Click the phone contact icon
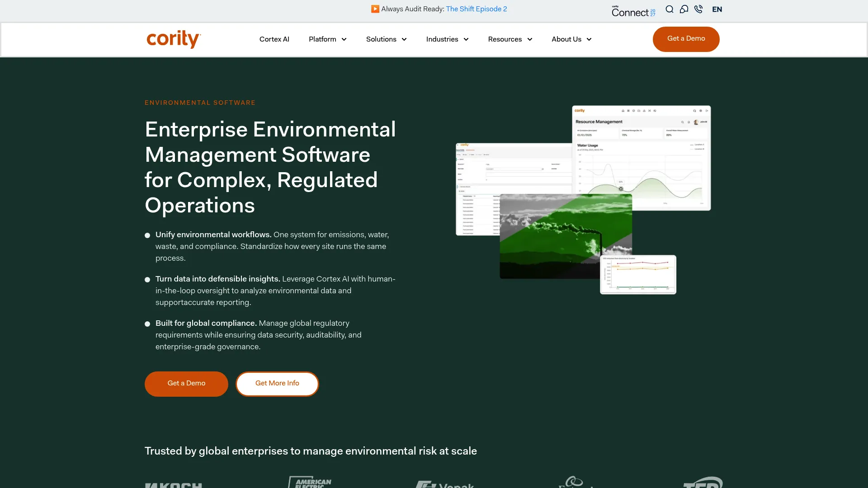The width and height of the screenshot is (868, 488). (698, 9)
